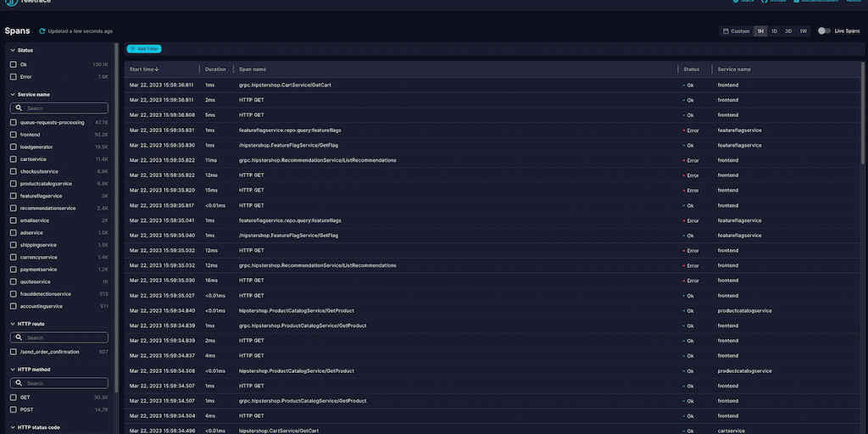Click the refresh icon beside the updated timestamp
Viewport: 868px width, 434px height.
point(42,31)
